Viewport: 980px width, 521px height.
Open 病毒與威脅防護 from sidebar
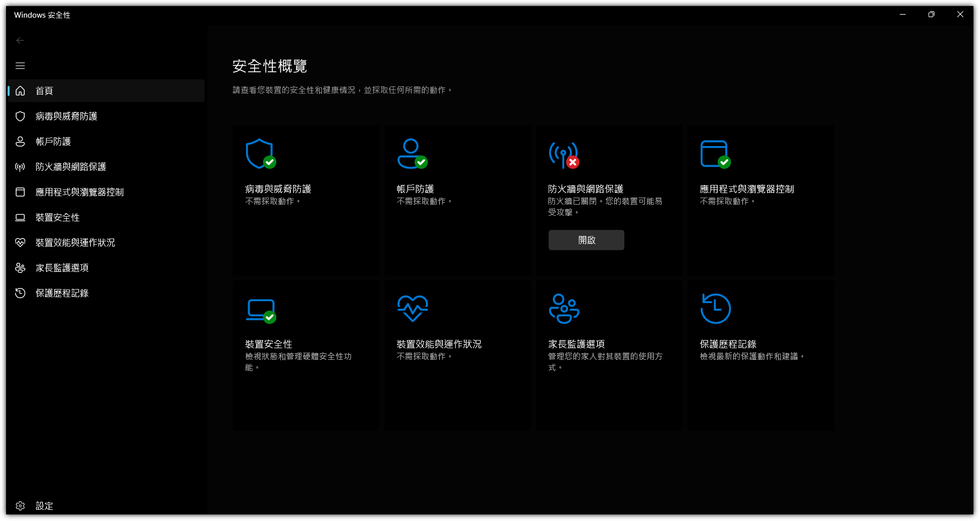tap(106, 116)
